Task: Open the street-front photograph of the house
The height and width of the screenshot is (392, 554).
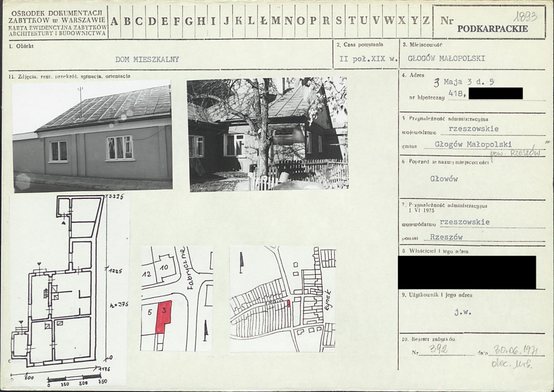Action: point(92,135)
